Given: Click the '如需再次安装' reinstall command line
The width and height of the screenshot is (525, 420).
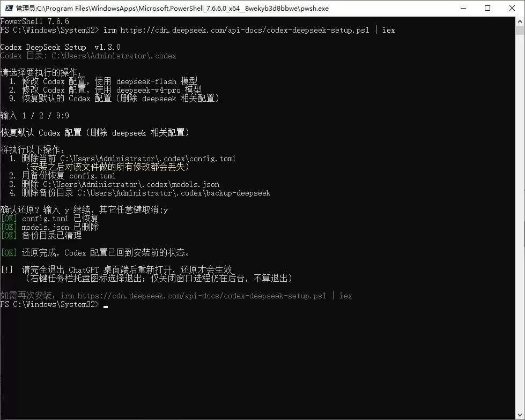Looking at the screenshot, I should pos(176,296).
